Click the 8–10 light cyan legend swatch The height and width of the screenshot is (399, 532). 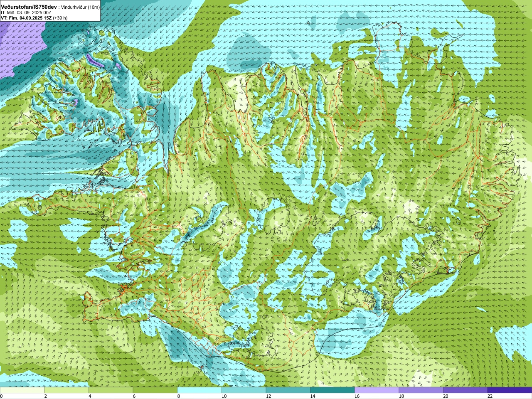[199, 390]
